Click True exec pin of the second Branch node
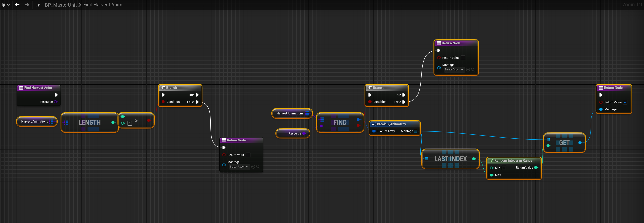 pyautogui.click(x=404, y=95)
